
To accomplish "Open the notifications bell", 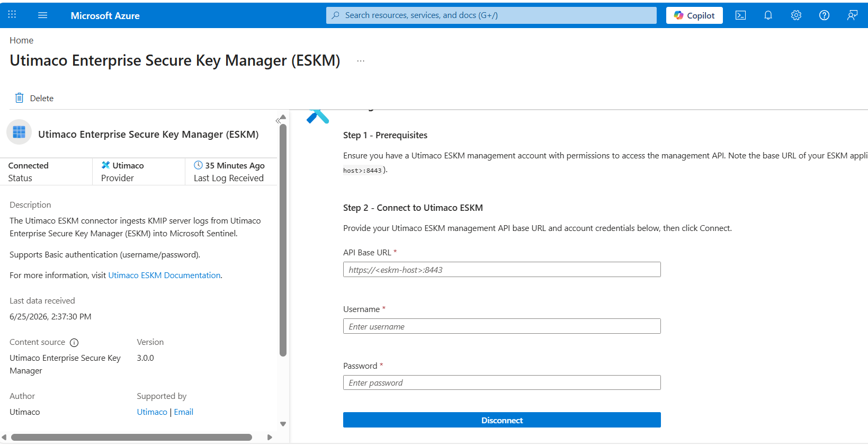I will click(768, 15).
